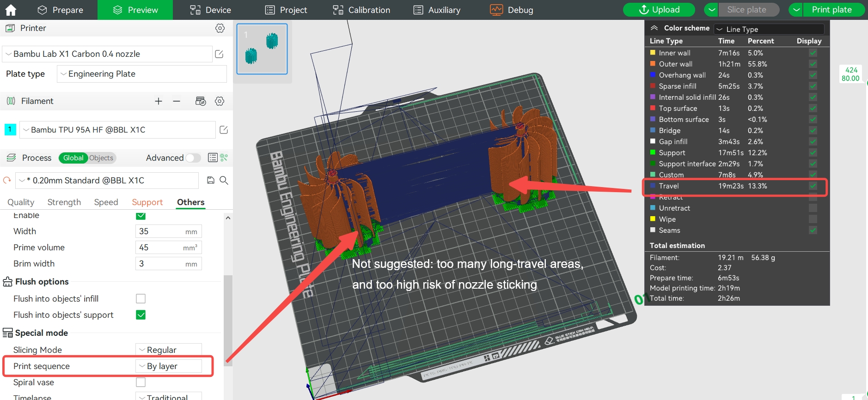Open the Print sequence dropdown

point(169,366)
